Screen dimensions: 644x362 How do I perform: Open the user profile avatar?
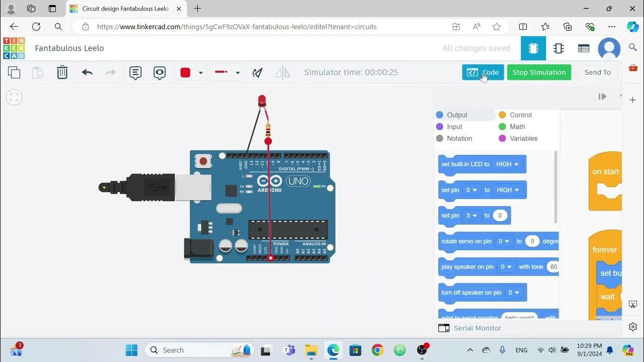pyautogui.click(x=609, y=48)
